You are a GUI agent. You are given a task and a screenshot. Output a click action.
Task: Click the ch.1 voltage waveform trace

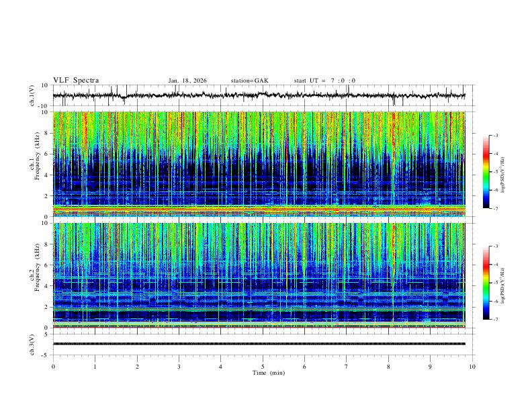pyautogui.click(x=259, y=95)
